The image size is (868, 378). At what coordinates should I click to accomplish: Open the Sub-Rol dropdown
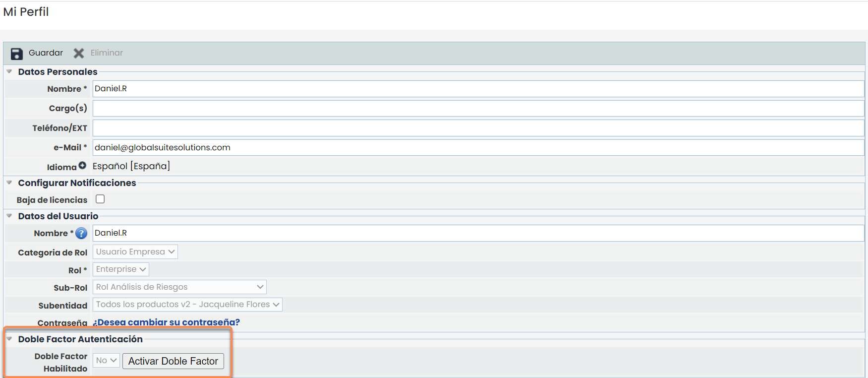point(179,287)
